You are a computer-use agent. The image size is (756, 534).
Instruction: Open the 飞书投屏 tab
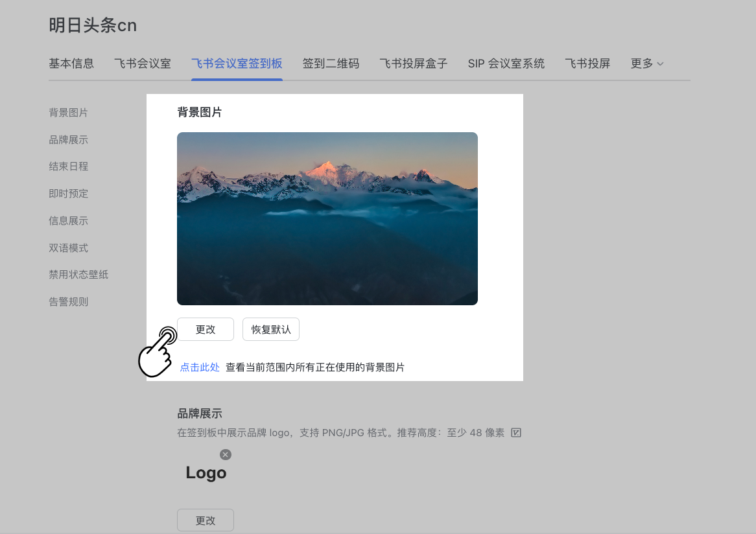click(587, 64)
